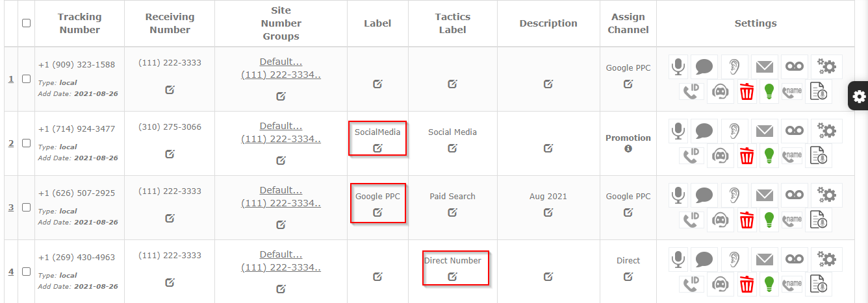Image resolution: width=868 pixels, height=303 pixels.
Task: Open the floating gear settings panel tab
Action: click(859, 97)
